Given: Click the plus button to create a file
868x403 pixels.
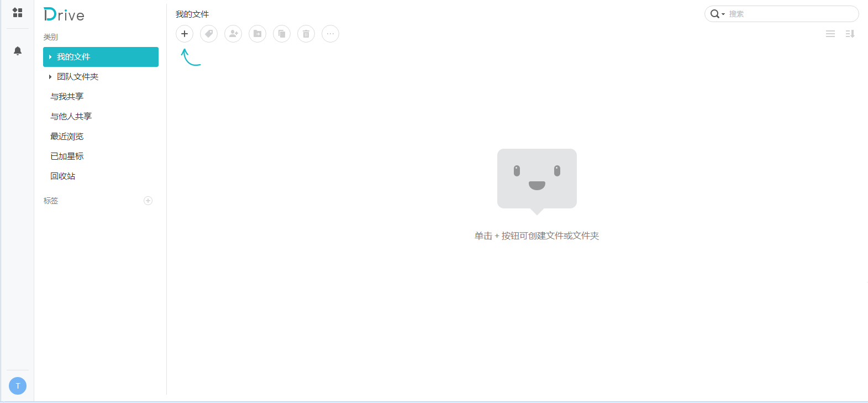Looking at the screenshot, I should (185, 34).
